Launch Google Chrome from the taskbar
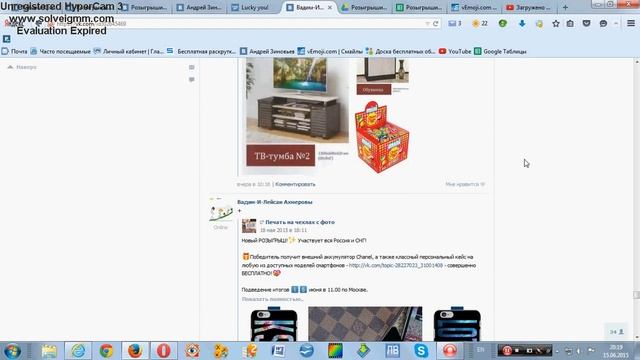This screenshot has width=640, height=360. pos(106,351)
